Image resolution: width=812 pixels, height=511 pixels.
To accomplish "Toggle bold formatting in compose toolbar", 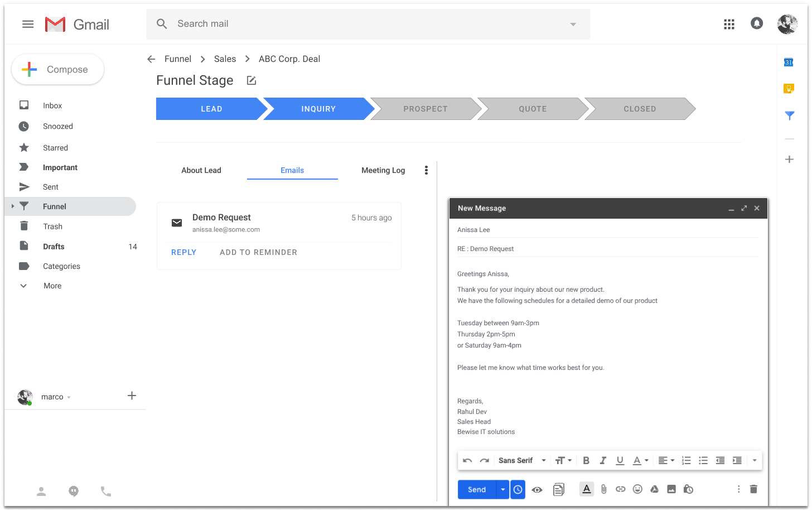I will tap(586, 461).
